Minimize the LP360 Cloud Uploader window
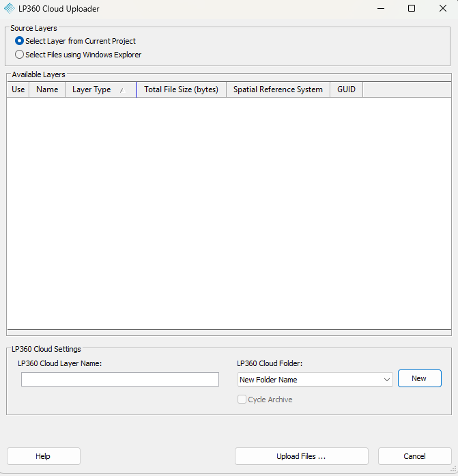Screen dimensions: 458x476 click(x=381, y=8)
